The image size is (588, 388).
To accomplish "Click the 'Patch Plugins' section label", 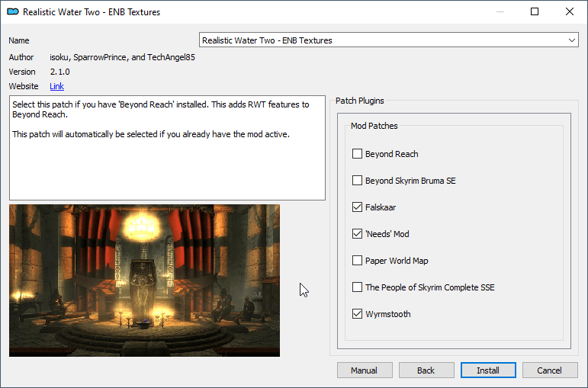I will [360, 101].
